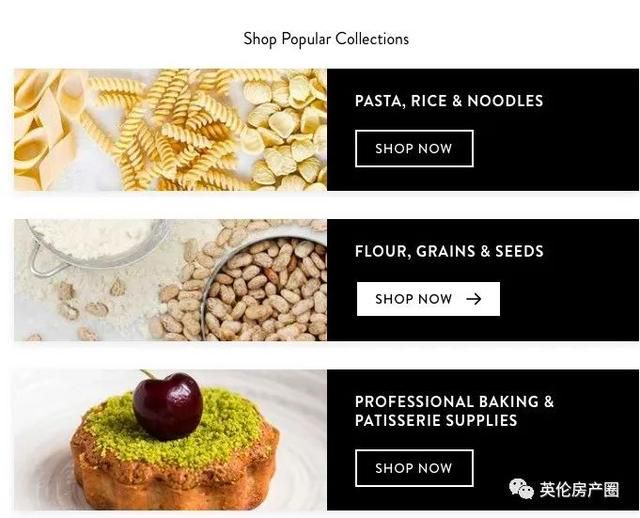Shop now for Pasta, Rice & Noodles
Image resolution: width=640 pixels, height=518 pixels.
(x=414, y=149)
